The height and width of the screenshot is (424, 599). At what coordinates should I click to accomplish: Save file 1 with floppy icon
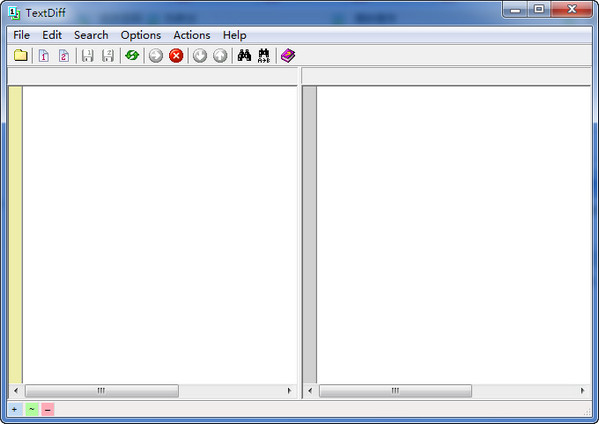(x=88, y=56)
